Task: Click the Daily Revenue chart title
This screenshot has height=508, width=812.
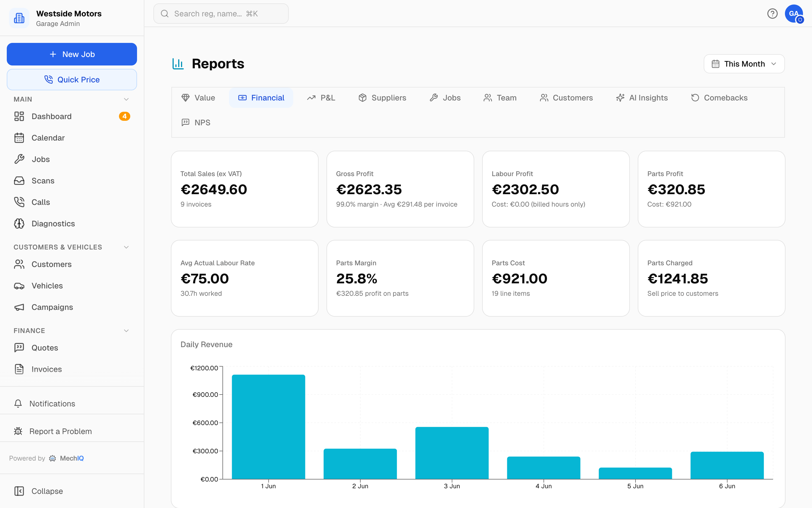Action: coord(206,344)
